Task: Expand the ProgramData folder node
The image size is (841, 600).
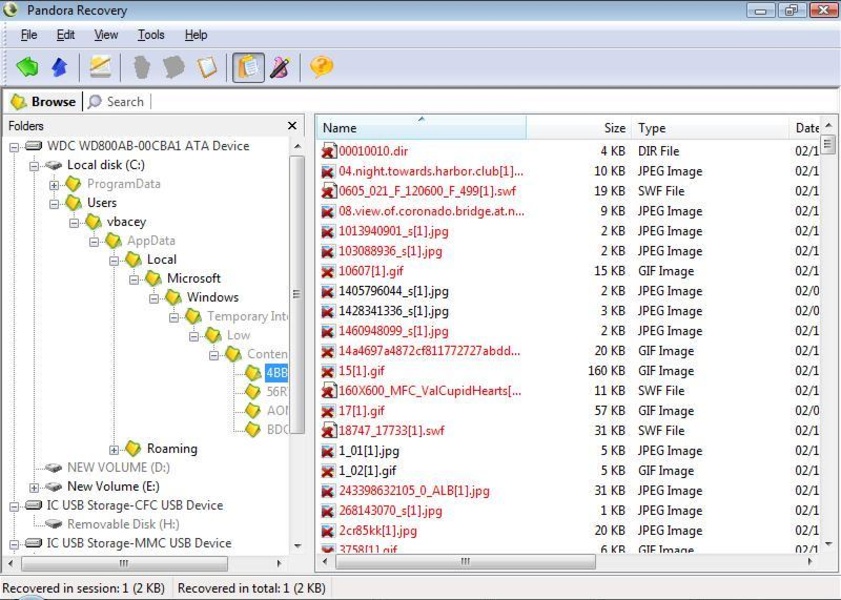Action: 54,184
